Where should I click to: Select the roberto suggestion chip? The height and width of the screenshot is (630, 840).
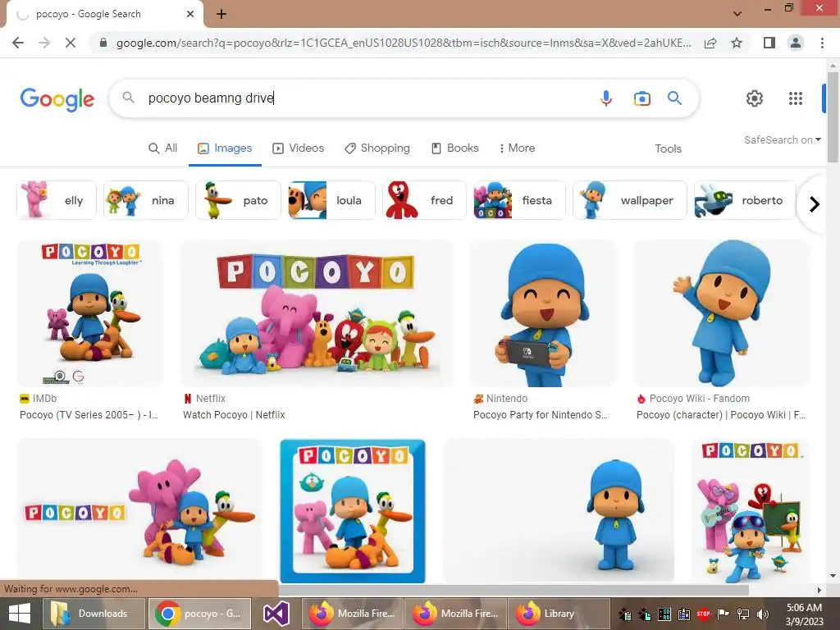pos(745,200)
